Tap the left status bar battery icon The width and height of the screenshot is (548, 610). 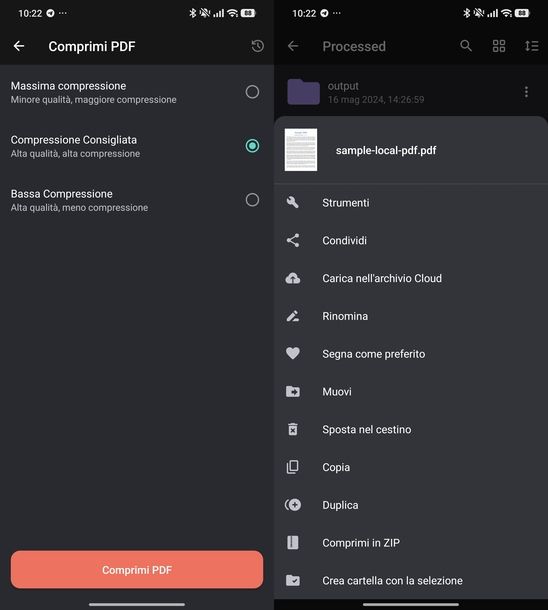coord(248,13)
